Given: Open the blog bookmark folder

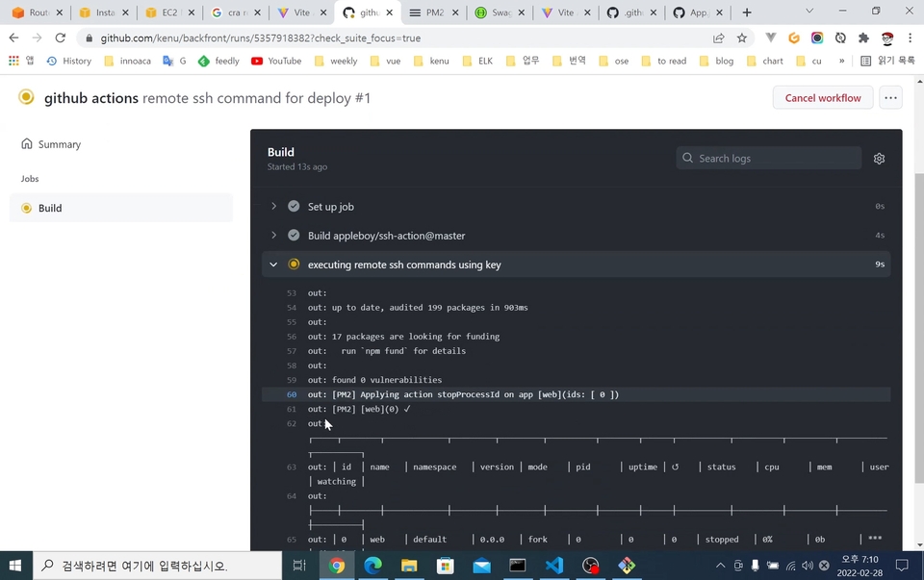Looking at the screenshot, I should click(x=716, y=61).
